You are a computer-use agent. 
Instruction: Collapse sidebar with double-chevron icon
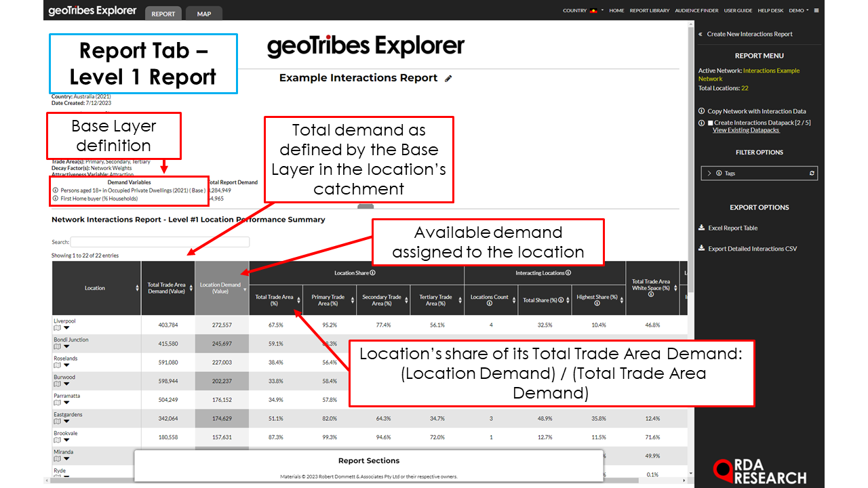(701, 34)
